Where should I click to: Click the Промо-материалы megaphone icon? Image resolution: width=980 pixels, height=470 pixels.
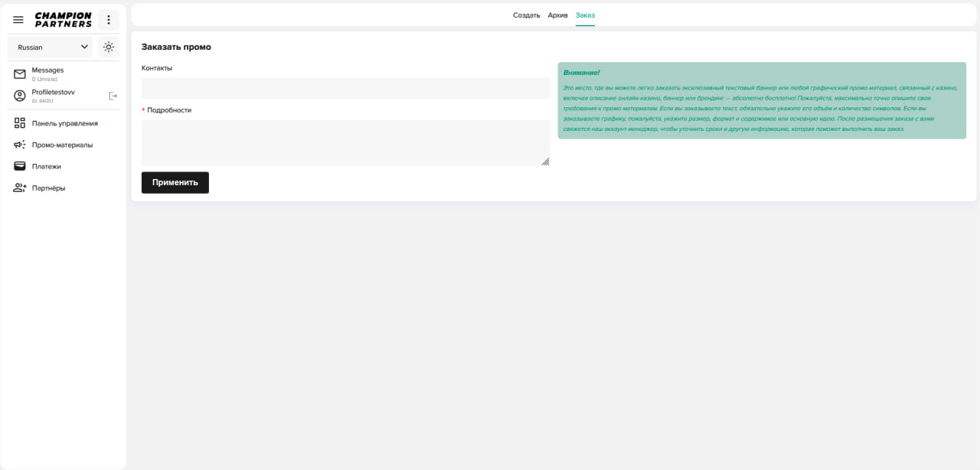(x=20, y=145)
